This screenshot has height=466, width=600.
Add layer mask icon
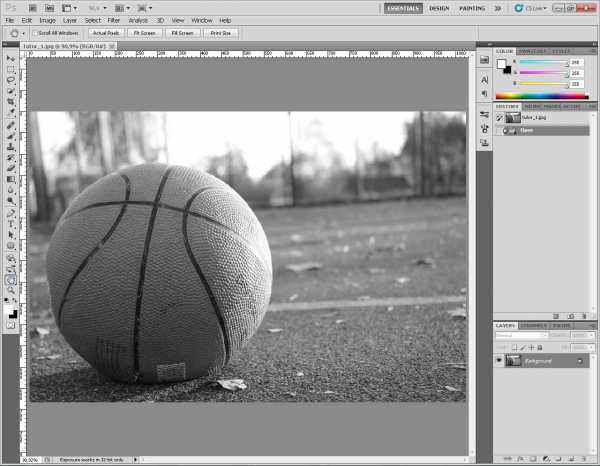tap(533, 458)
